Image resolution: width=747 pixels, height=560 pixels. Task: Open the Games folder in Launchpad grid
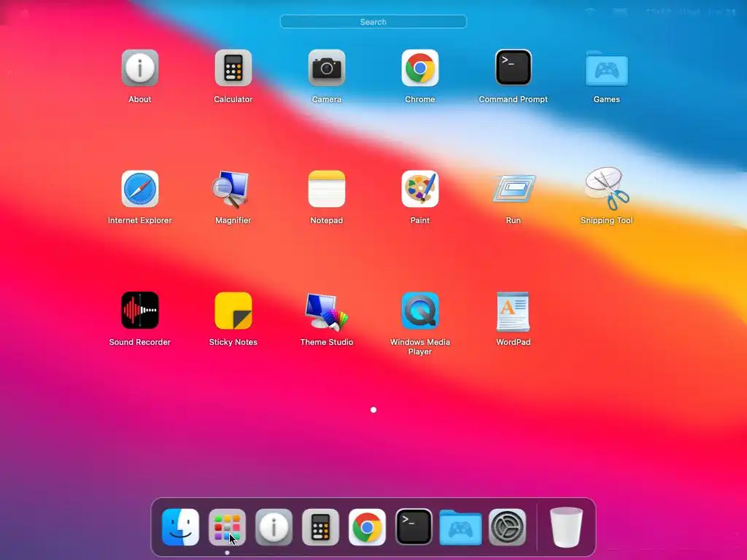[606, 69]
